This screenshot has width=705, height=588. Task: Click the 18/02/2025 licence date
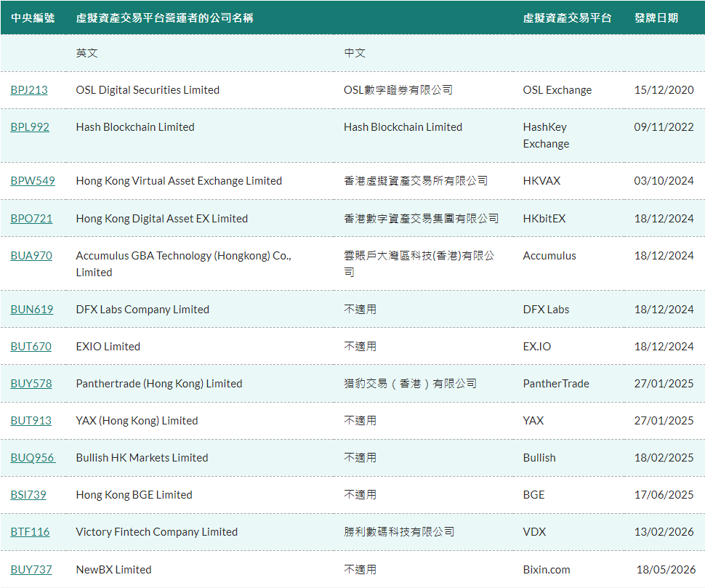664,458
